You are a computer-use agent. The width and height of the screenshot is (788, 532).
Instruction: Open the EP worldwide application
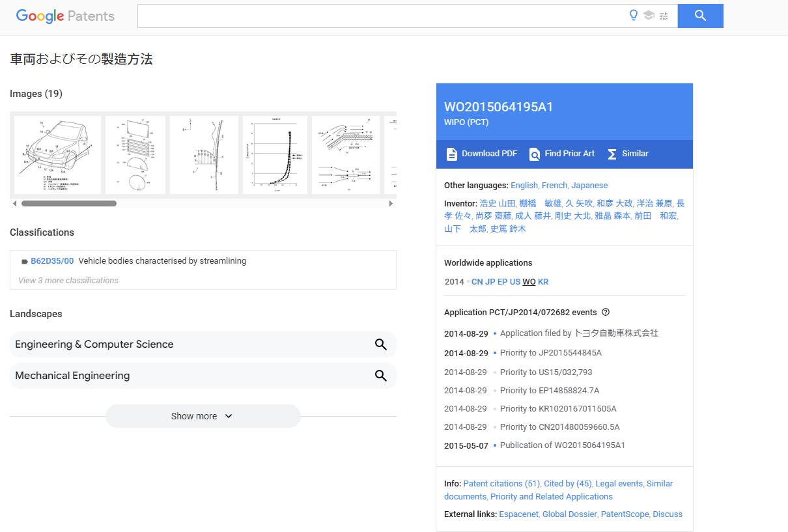(x=502, y=282)
